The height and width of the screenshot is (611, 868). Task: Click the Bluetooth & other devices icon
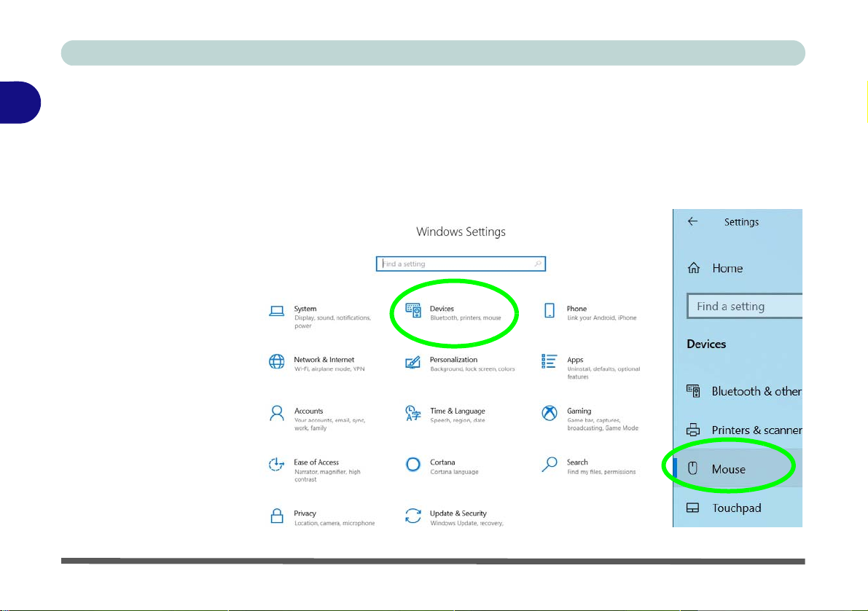point(693,391)
